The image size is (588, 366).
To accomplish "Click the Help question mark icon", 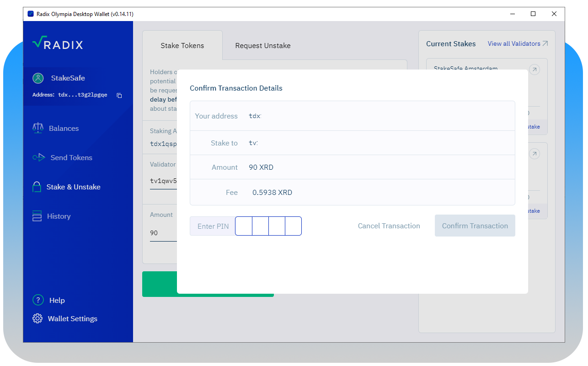I will (x=38, y=300).
